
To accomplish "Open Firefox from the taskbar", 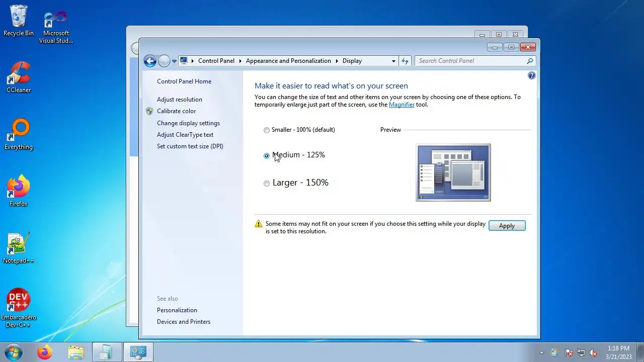I will tap(45, 352).
